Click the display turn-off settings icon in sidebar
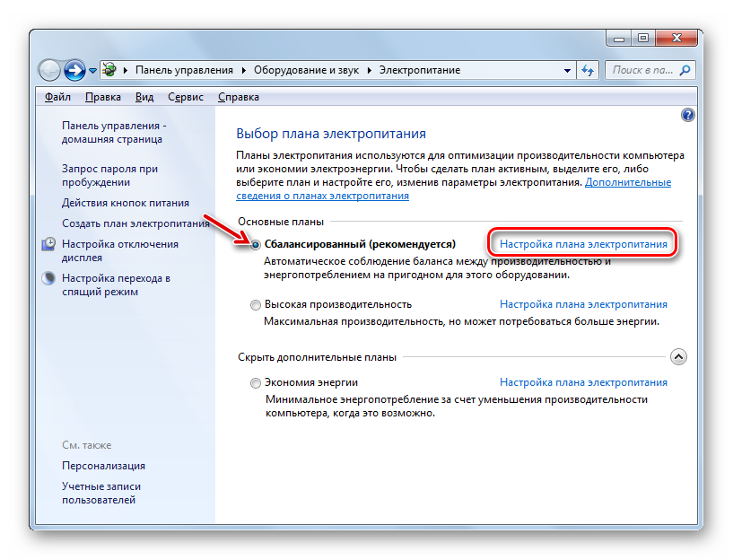733x560 pixels. tap(49, 245)
